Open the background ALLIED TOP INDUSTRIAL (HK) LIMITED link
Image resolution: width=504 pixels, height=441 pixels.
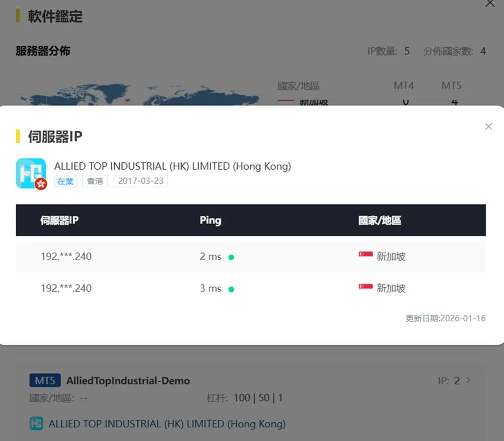[167, 423]
